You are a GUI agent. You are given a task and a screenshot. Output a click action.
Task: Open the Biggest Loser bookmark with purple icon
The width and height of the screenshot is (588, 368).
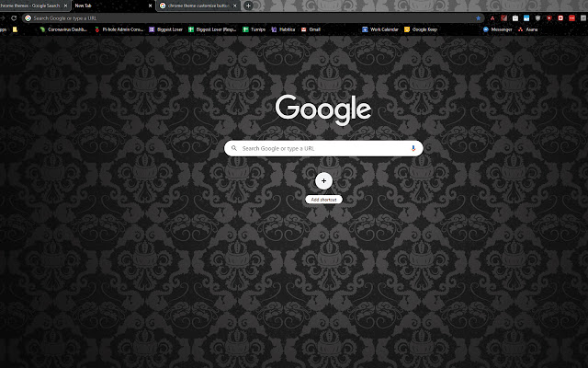165,29
